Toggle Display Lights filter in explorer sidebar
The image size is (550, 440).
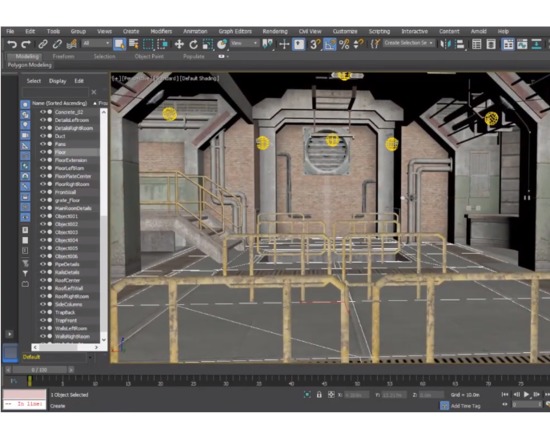pos(25,125)
